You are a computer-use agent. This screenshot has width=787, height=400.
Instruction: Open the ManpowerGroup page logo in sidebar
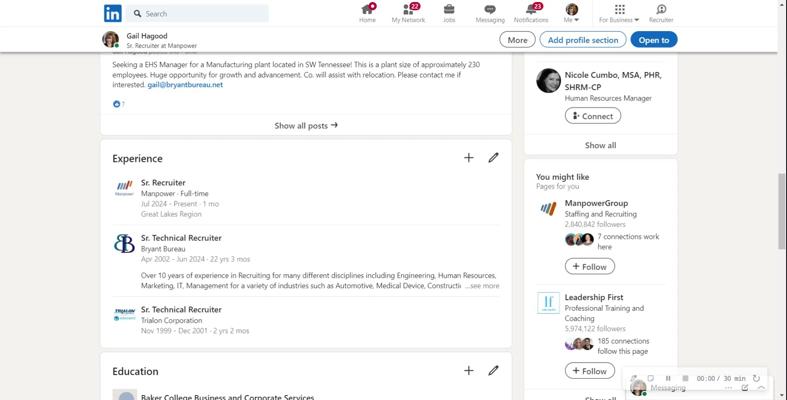click(x=548, y=208)
